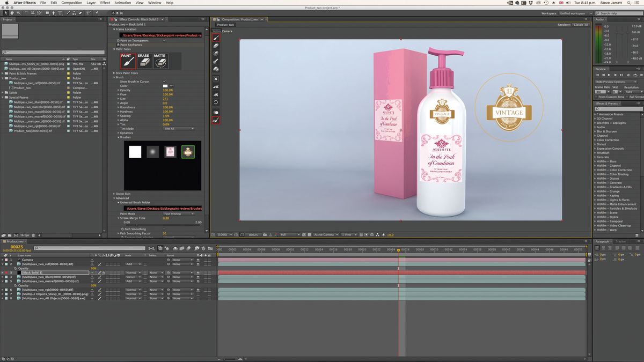644x362 pixels.
Task: Open the viewer resolution dropdown showing Full
Action: pos(289,235)
